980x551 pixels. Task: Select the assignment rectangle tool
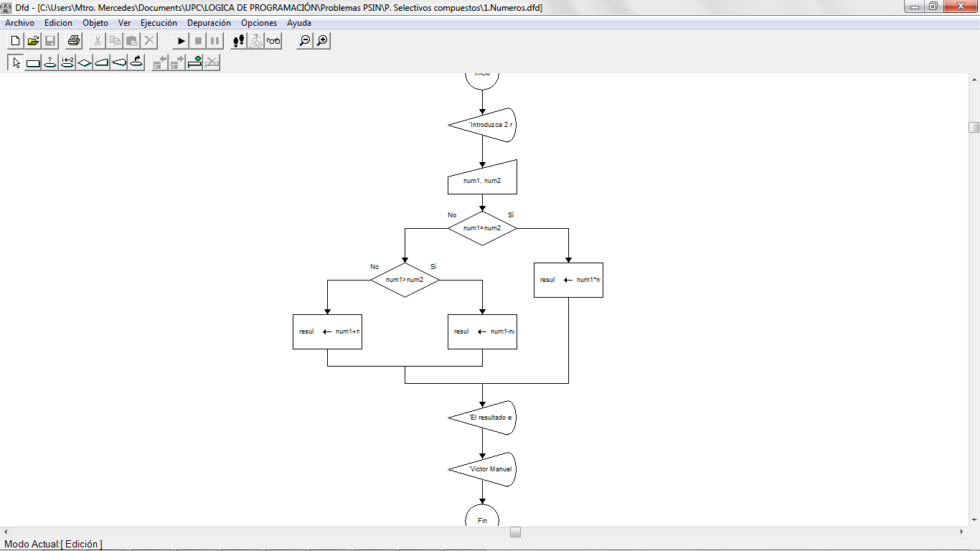pos(33,62)
